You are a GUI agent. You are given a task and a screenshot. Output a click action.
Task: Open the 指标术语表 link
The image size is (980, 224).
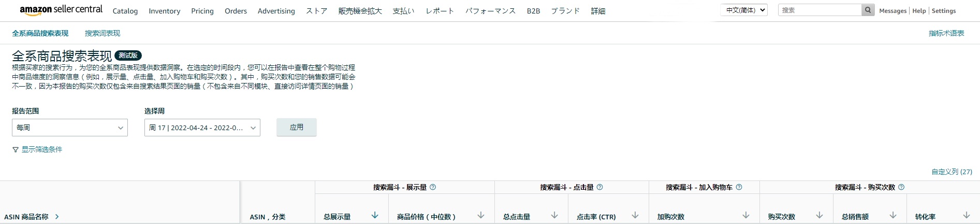946,33
